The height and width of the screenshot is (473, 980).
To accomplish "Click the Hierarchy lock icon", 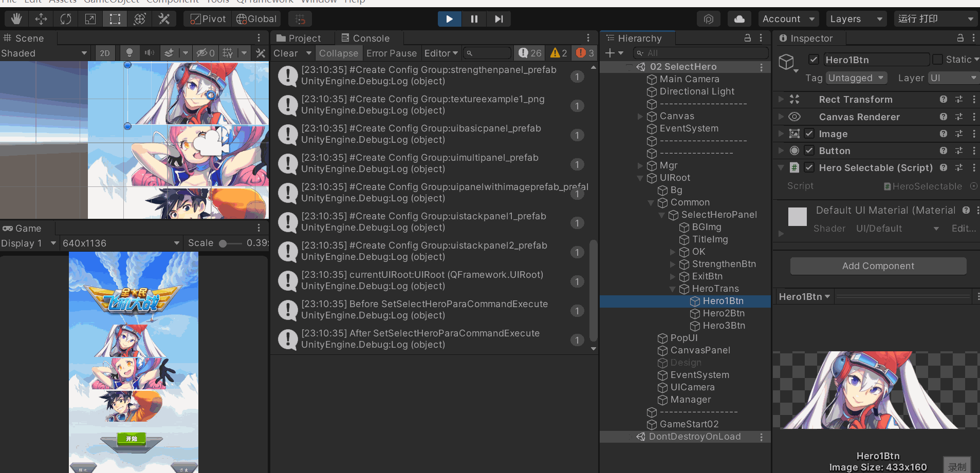I will [748, 39].
